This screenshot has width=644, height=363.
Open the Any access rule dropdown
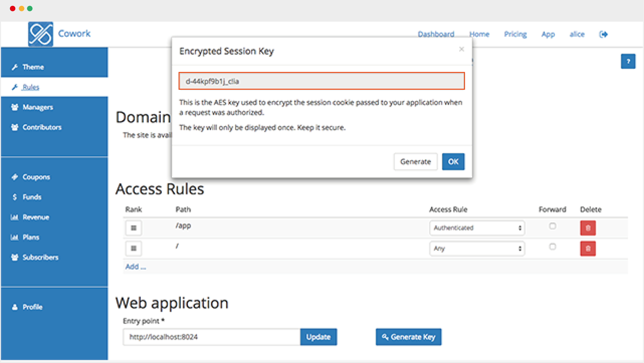click(x=477, y=249)
